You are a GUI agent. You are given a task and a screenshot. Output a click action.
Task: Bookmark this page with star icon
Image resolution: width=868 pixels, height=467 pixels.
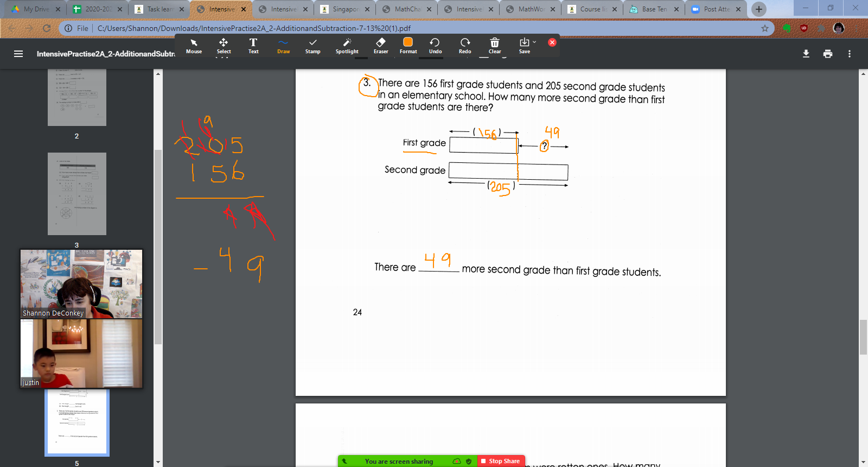coord(765,28)
